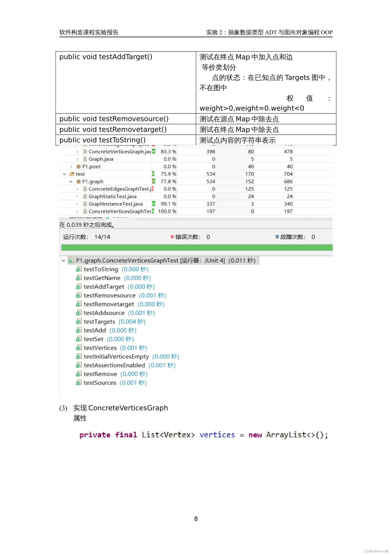The height and width of the screenshot is (555, 392).
Task: Expand the Graph.java coverage row
Action: click(77, 159)
